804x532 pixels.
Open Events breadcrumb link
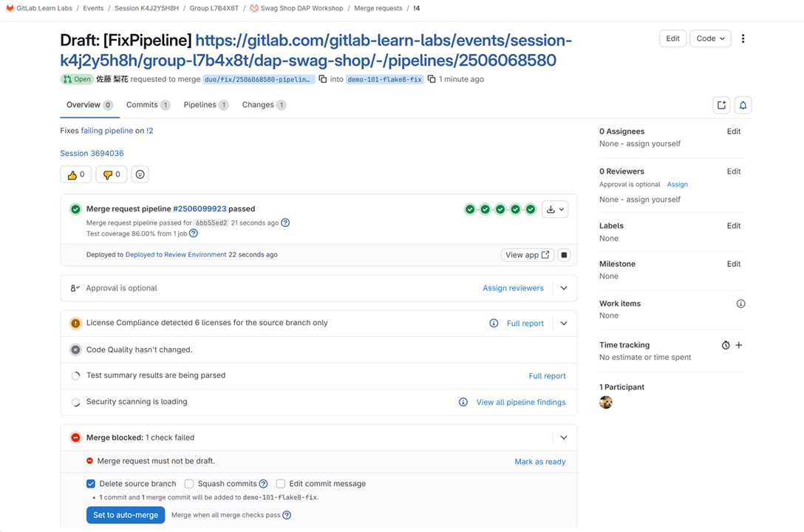tap(93, 8)
